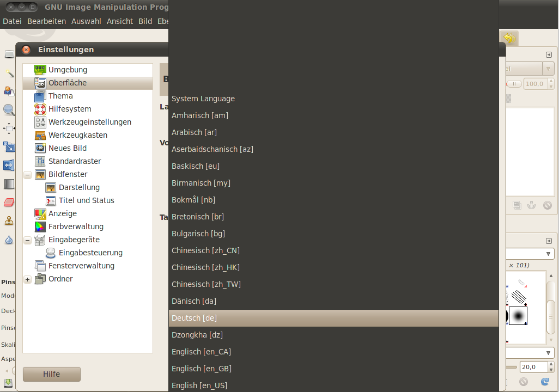The height and width of the screenshot is (392, 559).
Task: Click the refresh brushes icon bottom right
Action: pyautogui.click(x=544, y=382)
